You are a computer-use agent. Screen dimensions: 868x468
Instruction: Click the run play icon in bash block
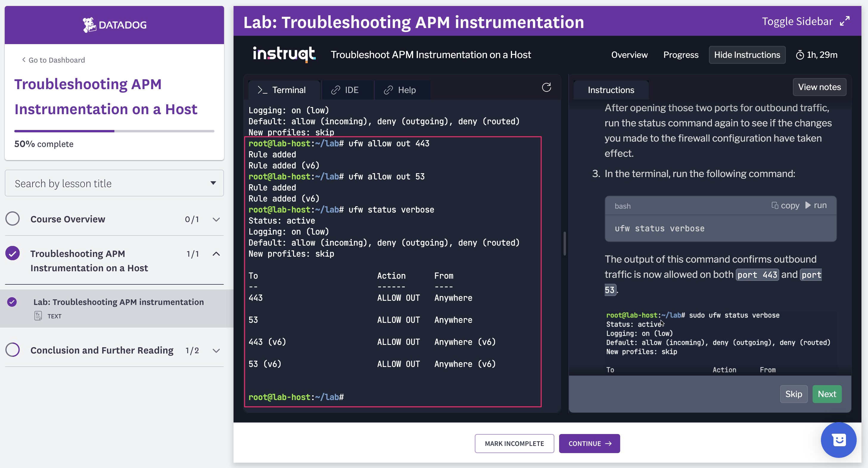pyautogui.click(x=808, y=205)
